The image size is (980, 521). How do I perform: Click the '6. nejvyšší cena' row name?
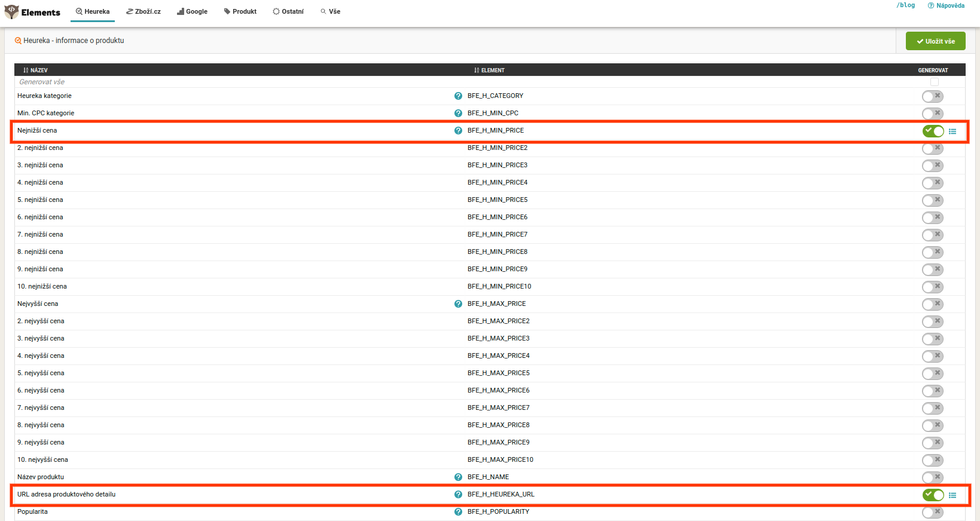point(41,390)
